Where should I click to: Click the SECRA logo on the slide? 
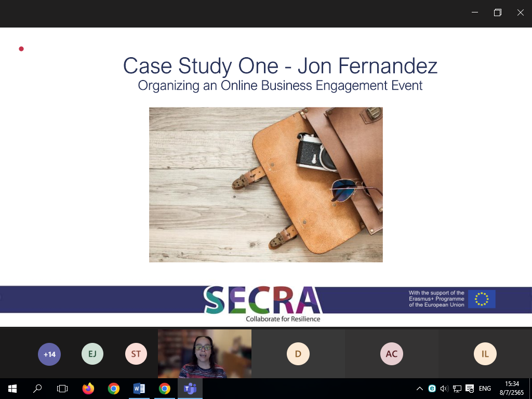(x=263, y=300)
